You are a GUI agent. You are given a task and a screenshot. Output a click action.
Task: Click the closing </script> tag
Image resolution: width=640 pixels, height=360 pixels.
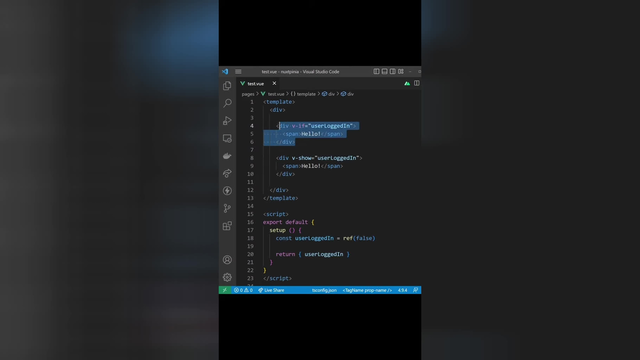tap(278, 278)
